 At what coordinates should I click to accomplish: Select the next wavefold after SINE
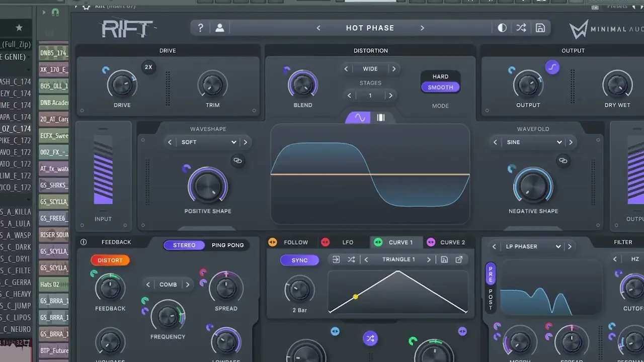pyautogui.click(x=571, y=142)
